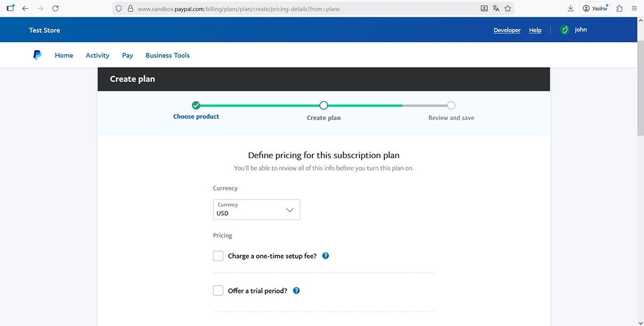Click the Developer link
Screen dimensions: 644x326
click(507, 30)
